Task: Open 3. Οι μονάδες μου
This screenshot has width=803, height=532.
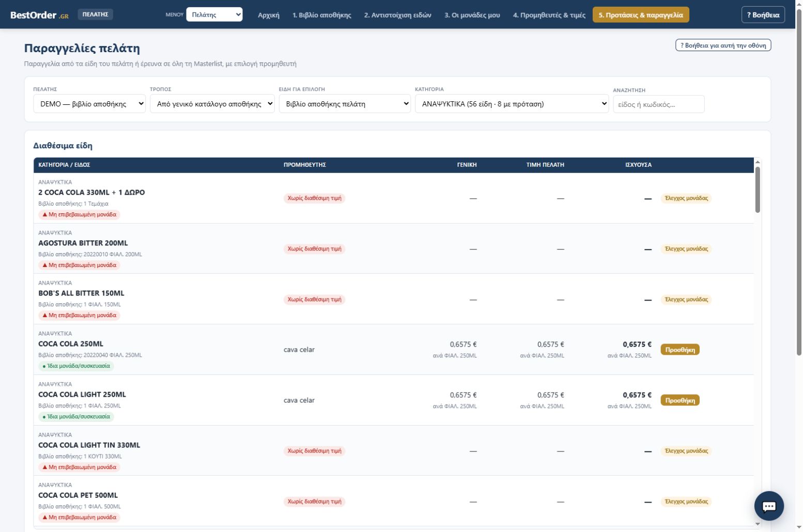Action: (472, 15)
